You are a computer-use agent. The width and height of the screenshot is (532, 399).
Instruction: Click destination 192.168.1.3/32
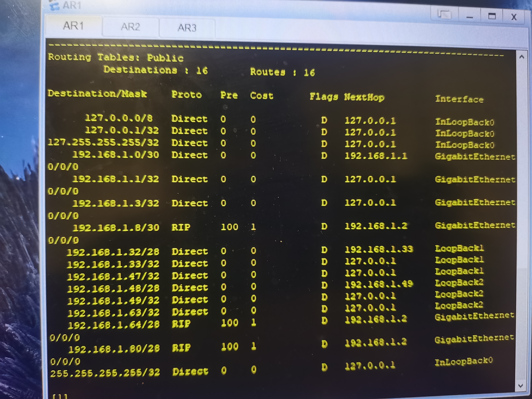click(116, 203)
